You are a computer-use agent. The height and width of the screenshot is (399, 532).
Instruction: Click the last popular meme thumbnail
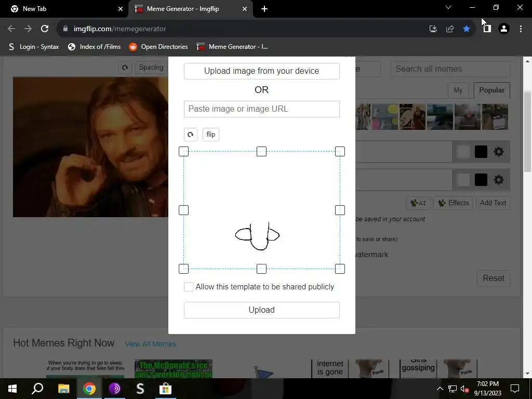click(495, 117)
